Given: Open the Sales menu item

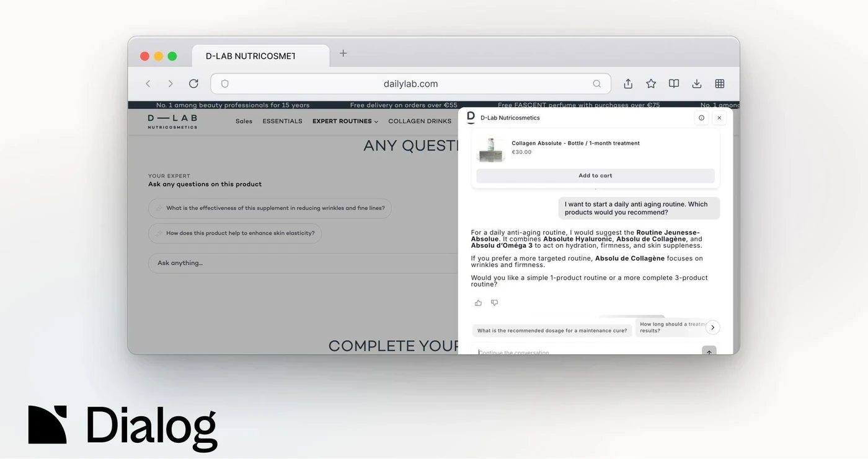Looking at the screenshot, I should 244,121.
